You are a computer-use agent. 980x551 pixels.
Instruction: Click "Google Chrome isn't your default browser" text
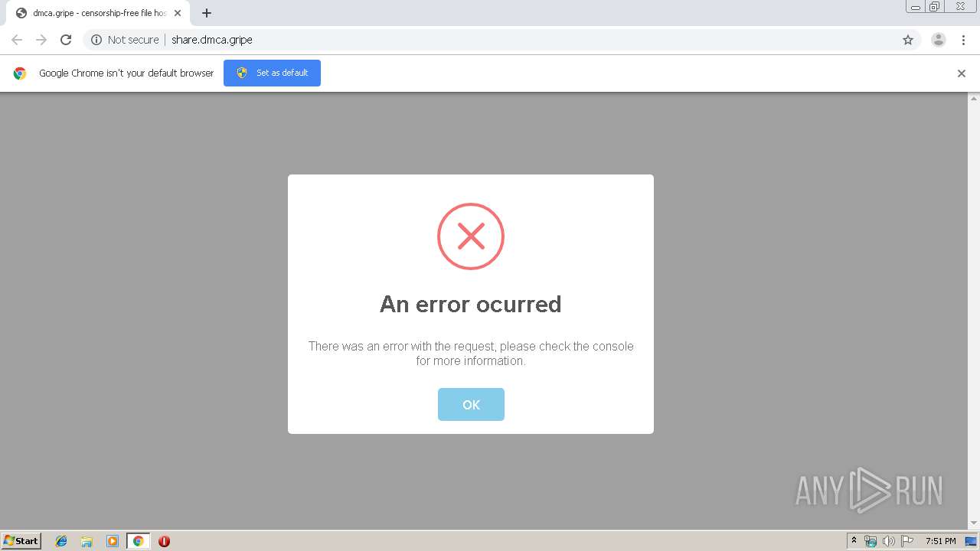(126, 73)
